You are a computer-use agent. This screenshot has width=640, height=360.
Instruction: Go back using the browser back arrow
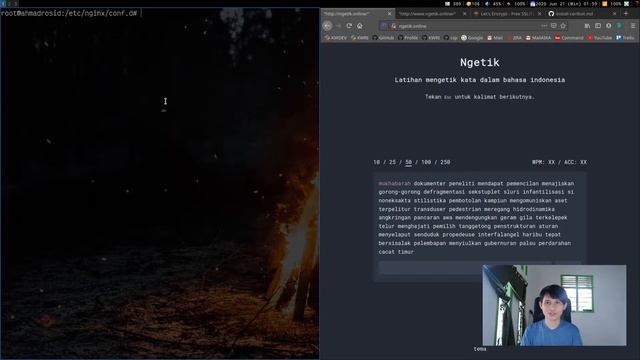click(327, 26)
